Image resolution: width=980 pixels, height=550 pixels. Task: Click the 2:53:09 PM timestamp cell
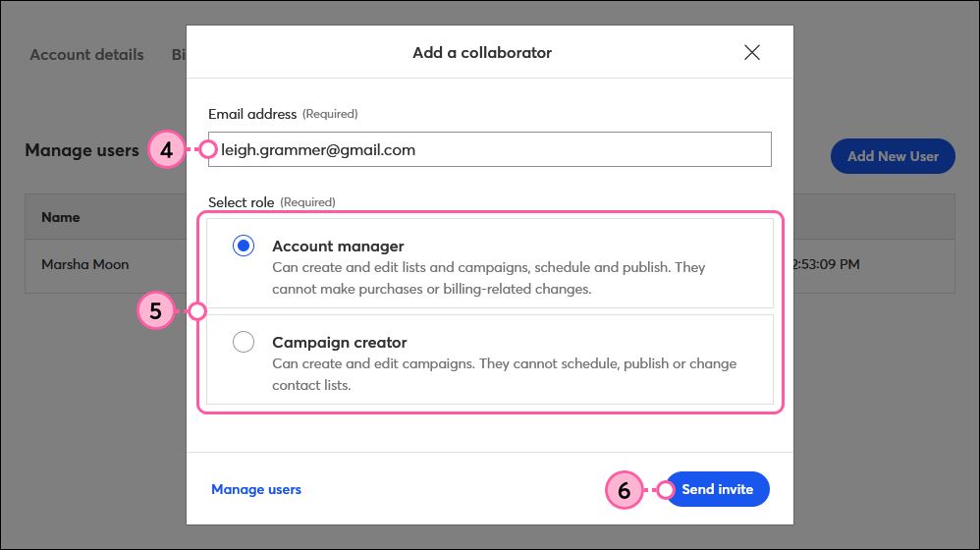pos(826,264)
